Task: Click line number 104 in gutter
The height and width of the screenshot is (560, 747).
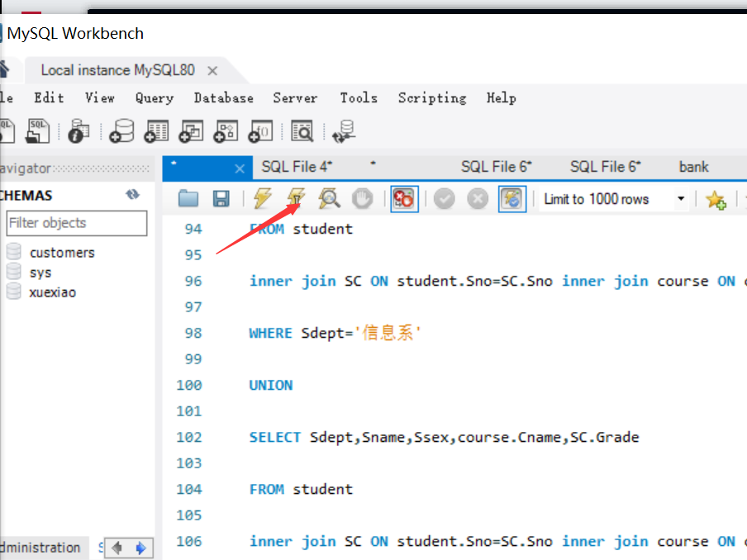Action: point(189,489)
